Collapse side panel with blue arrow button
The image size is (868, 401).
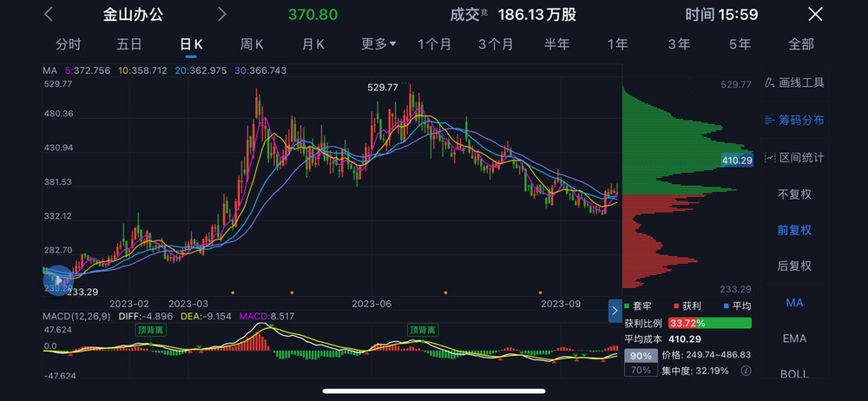(x=615, y=311)
